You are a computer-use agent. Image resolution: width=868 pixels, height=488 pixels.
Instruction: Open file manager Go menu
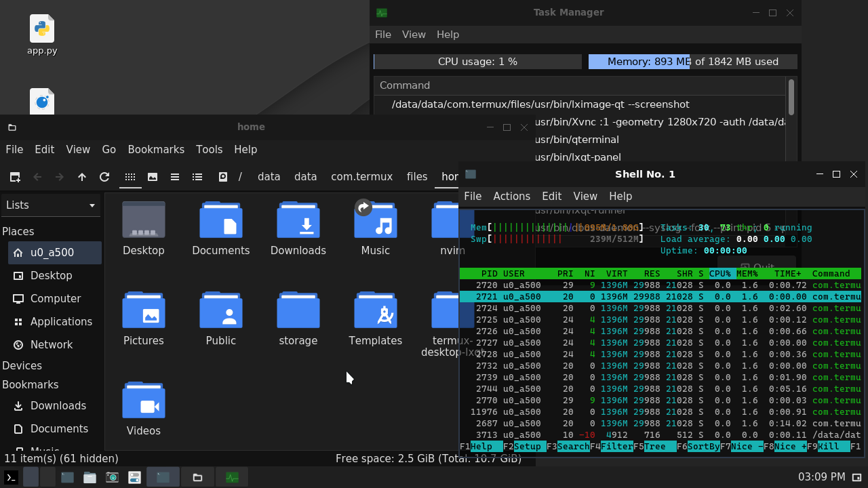click(x=109, y=149)
